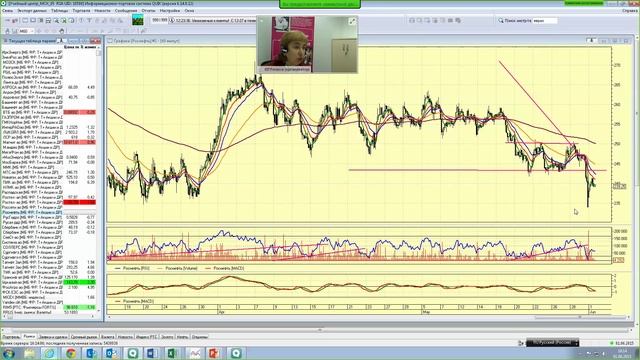Click the instrument search magnifier icon

(500, 20)
